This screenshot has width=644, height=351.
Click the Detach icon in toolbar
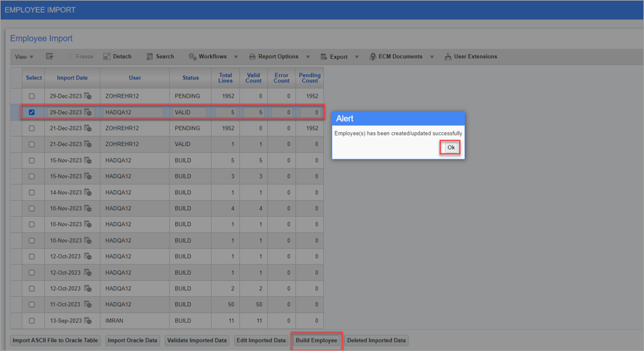coord(107,57)
